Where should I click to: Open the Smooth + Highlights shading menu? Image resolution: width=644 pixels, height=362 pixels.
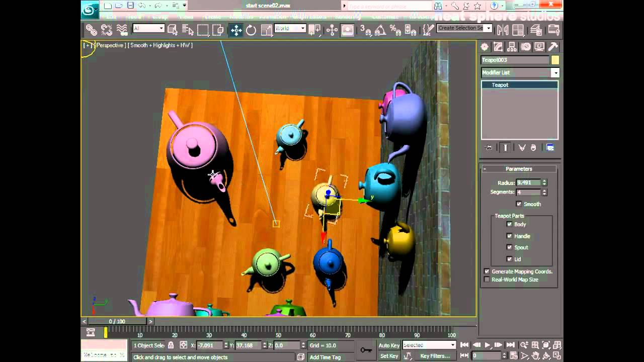pyautogui.click(x=160, y=45)
